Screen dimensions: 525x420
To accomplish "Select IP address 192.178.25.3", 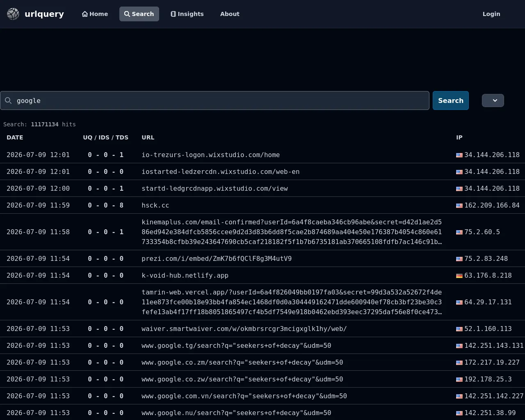I will click(x=488, y=379).
